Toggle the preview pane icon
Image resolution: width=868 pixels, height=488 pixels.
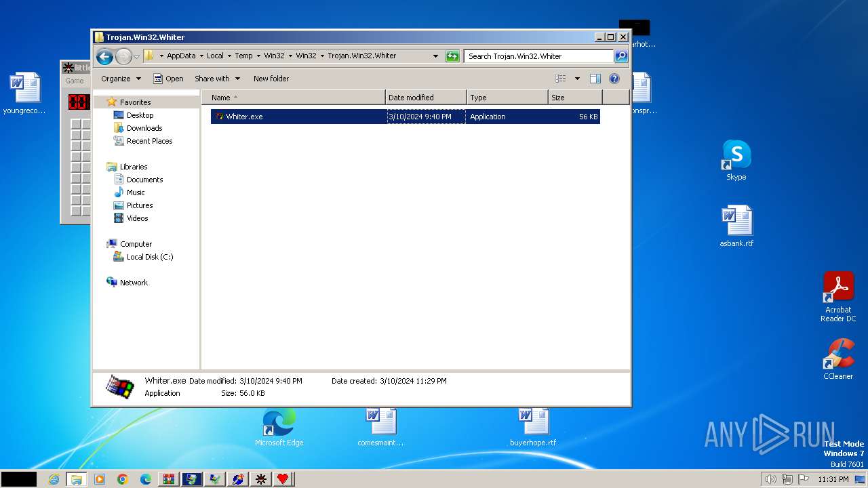[595, 79]
